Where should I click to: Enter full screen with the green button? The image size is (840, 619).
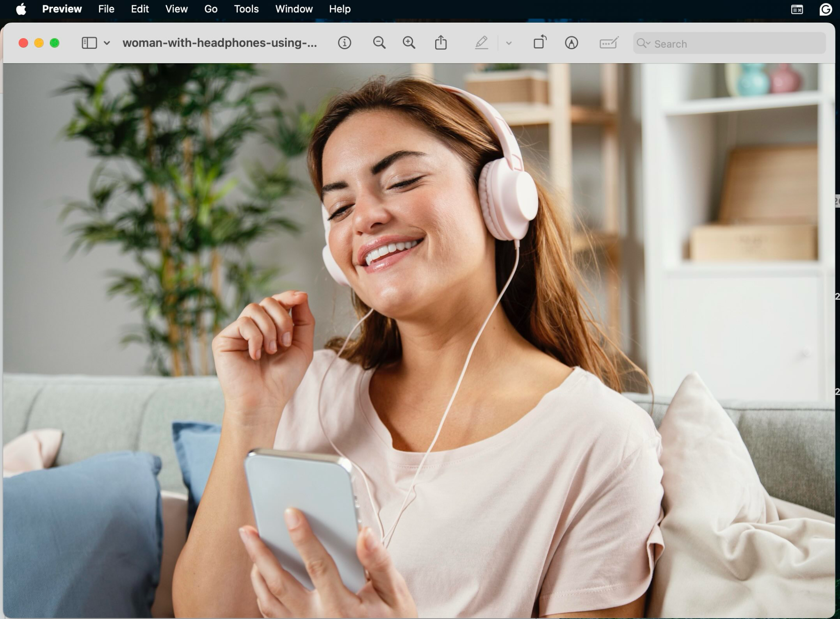[55, 43]
